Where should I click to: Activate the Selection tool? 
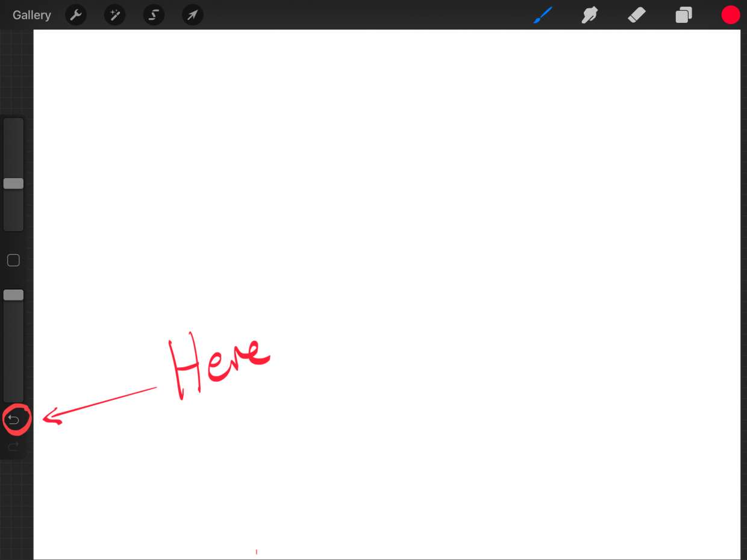click(x=154, y=15)
